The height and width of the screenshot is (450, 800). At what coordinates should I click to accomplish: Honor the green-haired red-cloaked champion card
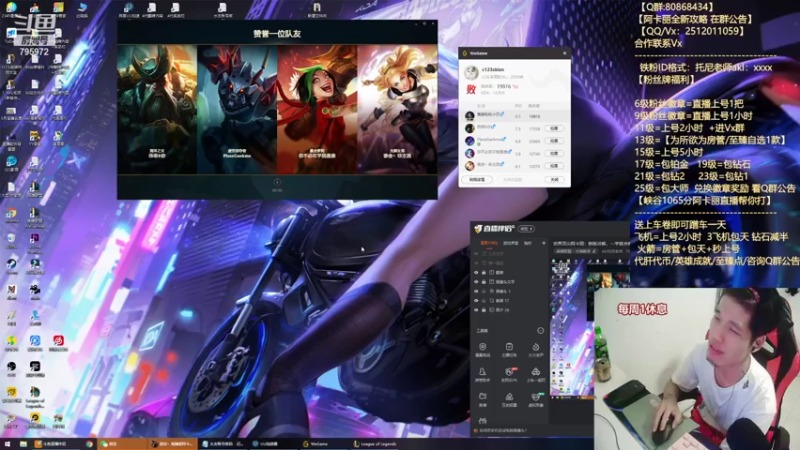coord(317,109)
